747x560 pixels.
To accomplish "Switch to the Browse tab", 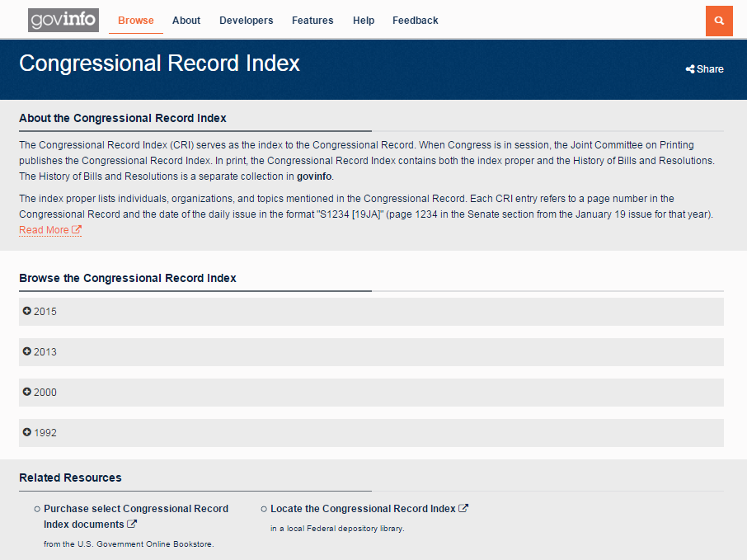I will point(135,21).
